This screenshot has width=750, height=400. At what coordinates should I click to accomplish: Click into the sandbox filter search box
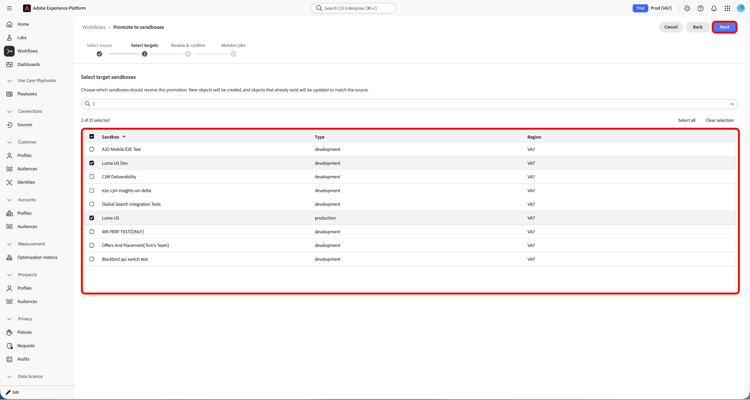point(409,104)
